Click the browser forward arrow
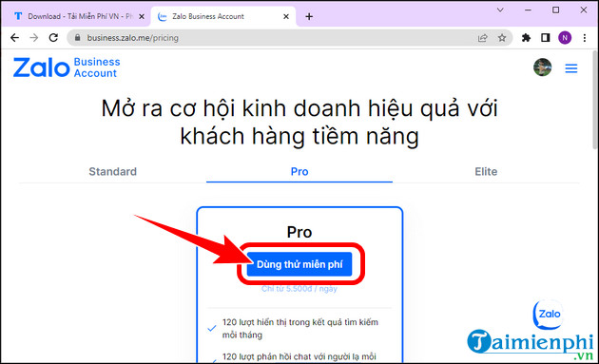Viewport: 599px width, 364px height. pyautogui.click(x=34, y=38)
